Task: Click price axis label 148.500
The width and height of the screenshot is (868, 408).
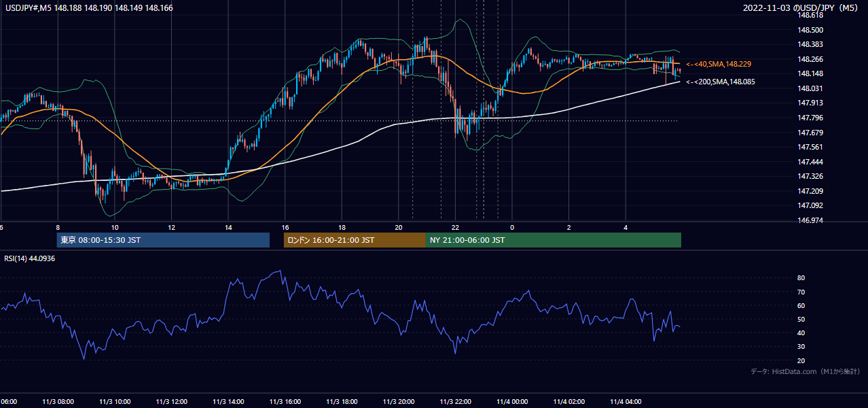Action: click(x=811, y=30)
